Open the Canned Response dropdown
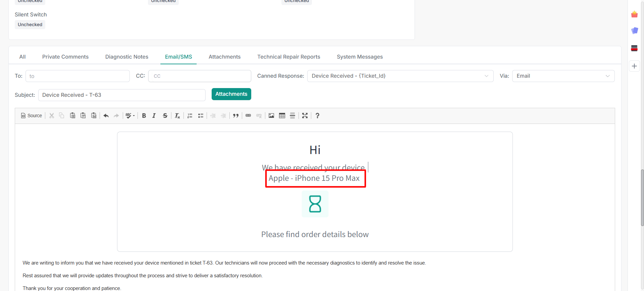The width and height of the screenshot is (644, 291). click(400, 76)
